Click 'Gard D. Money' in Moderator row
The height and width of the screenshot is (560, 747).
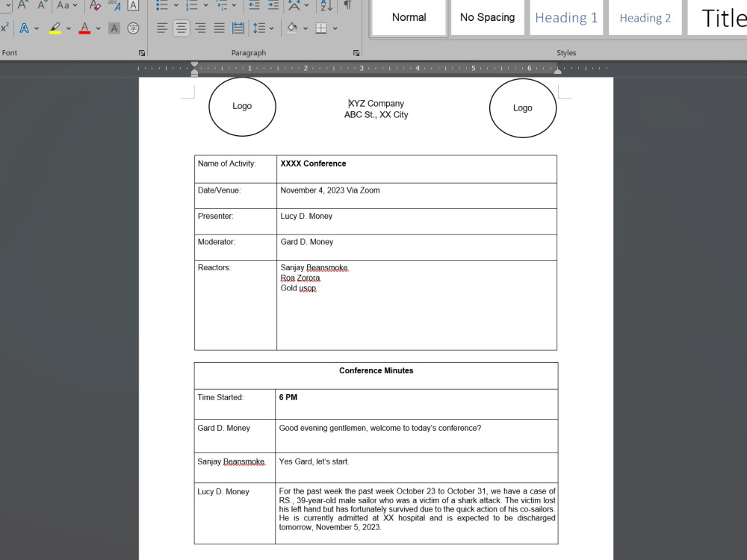click(x=307, y=242)
